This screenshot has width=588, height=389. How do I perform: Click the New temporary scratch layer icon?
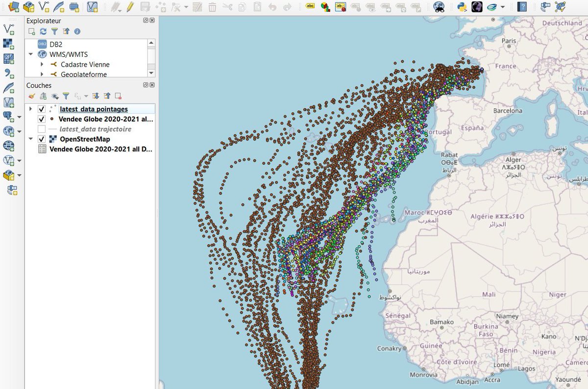[x=74, y=6]
